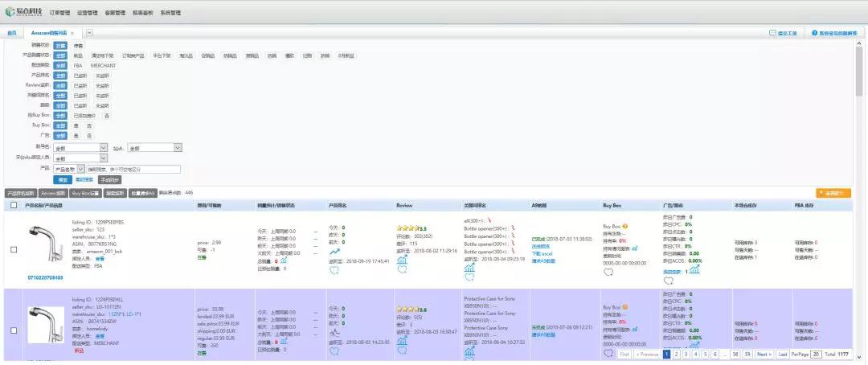Open the ranking pulse line icon for listing 1224P99ZHLL

334,334
